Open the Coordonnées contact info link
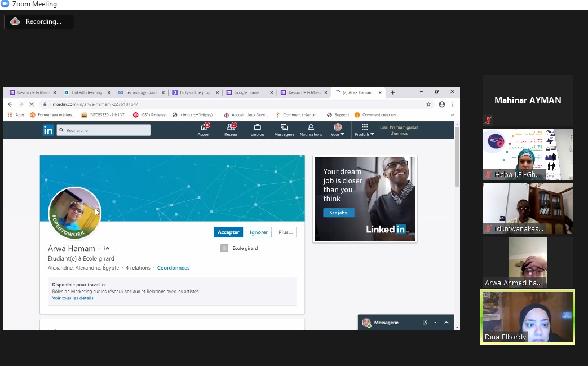This screenshot has width=588, height=366. point(173,268)
